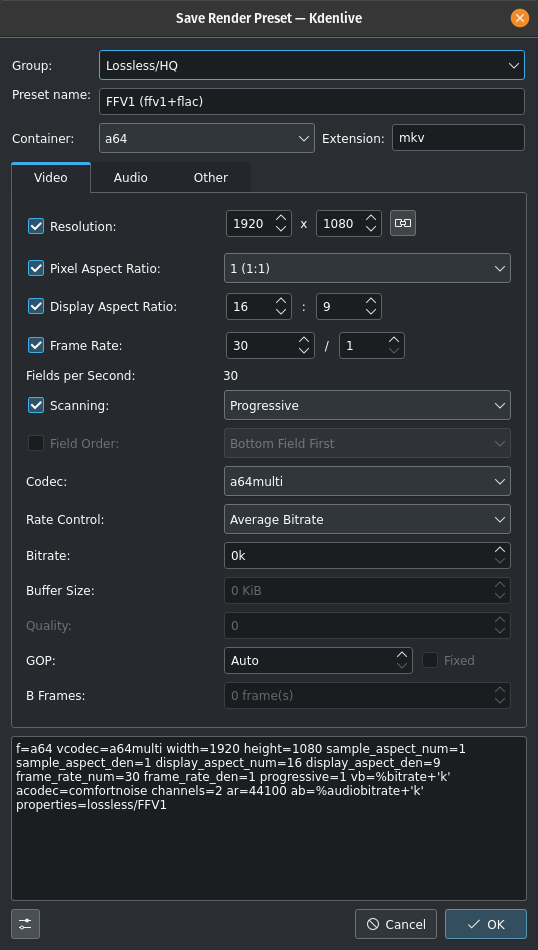This screenshot has width=538, height=950.
Task: Increase the GOP value up arrow
Action: coord(402,655)
